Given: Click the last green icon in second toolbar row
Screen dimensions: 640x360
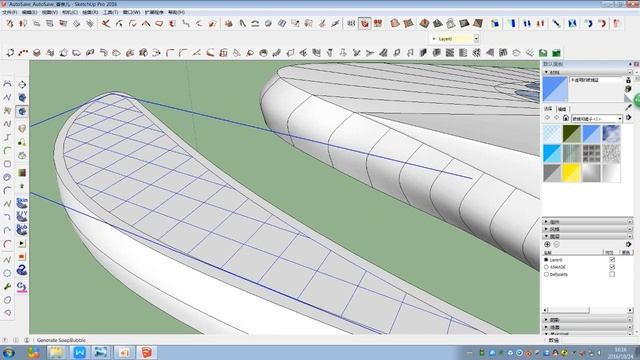Looking at the screenshot, I should (x=556, y=53).
